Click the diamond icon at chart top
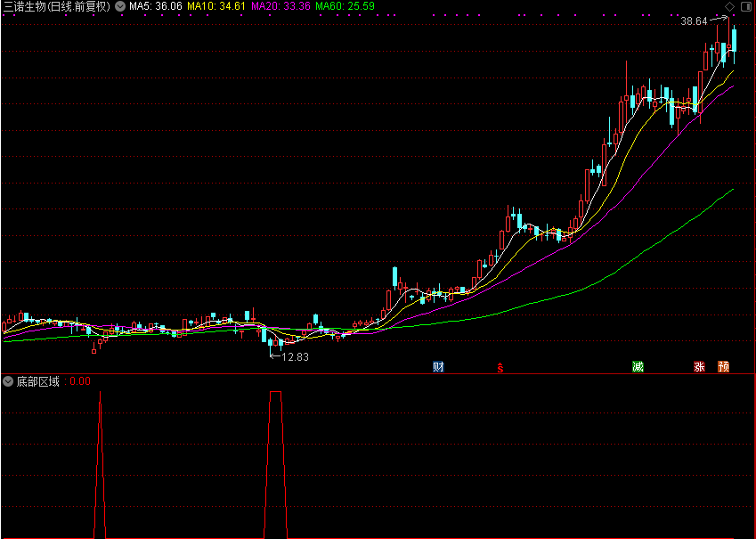 coord(730,7)
